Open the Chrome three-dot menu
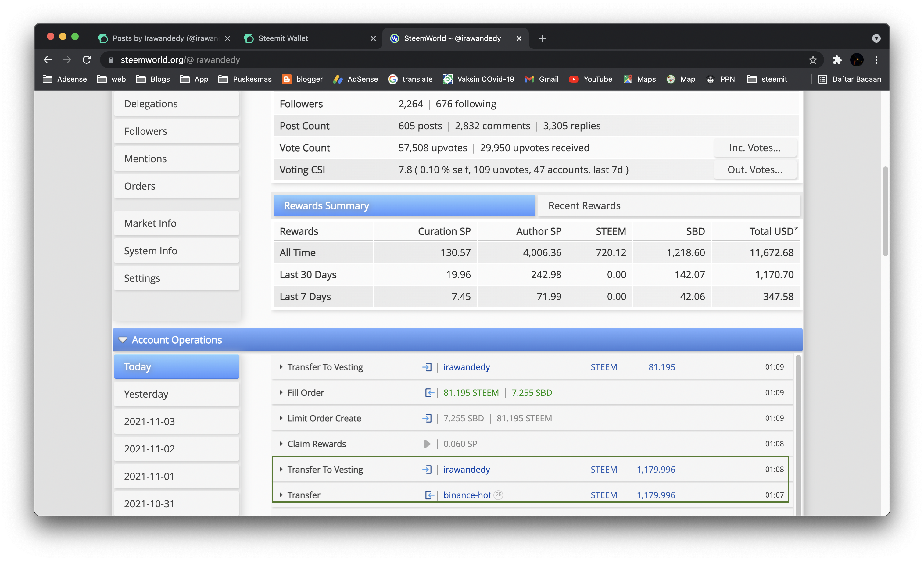Viewport: 924px width, 561px height. pos(876,60)
